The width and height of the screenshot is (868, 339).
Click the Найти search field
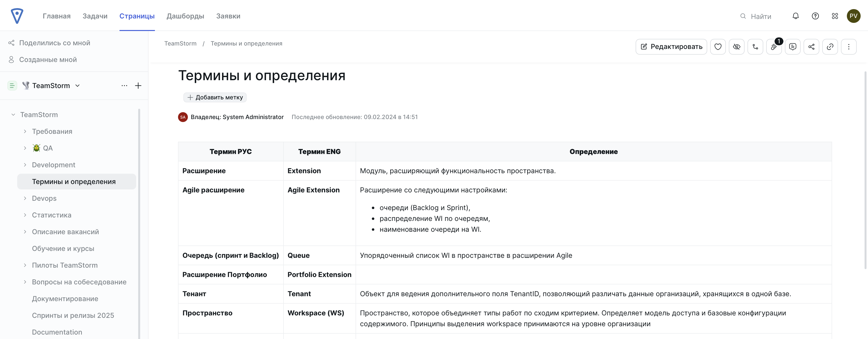click(761, 16)
